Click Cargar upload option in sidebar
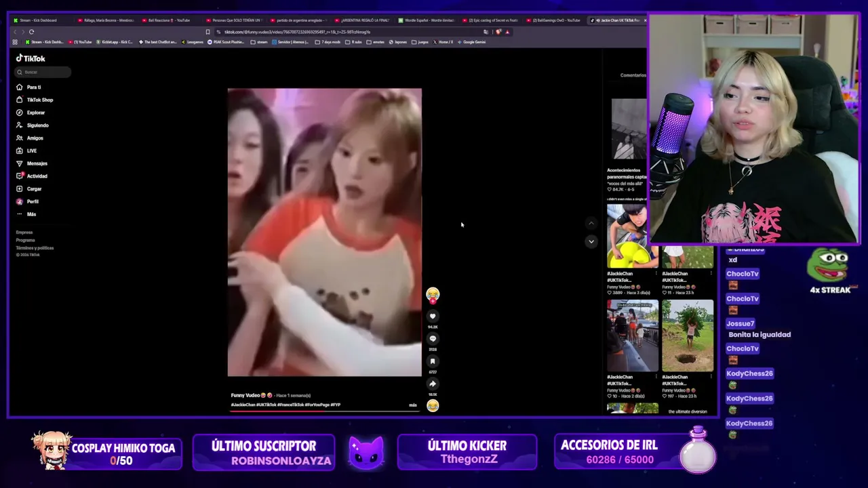 tap(29, 189)
